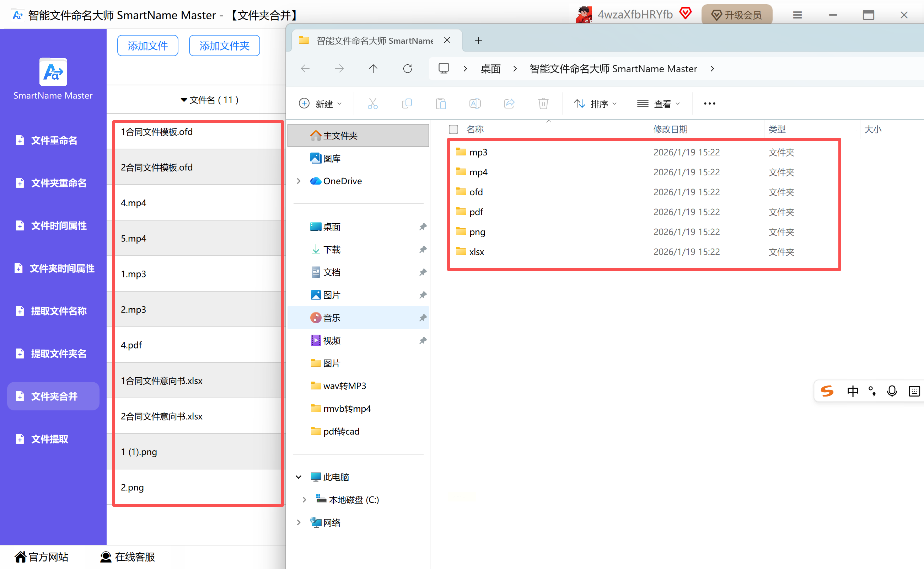Select the ofd folder in file list
Screen dimensions: 924x569
coord(476,192)
